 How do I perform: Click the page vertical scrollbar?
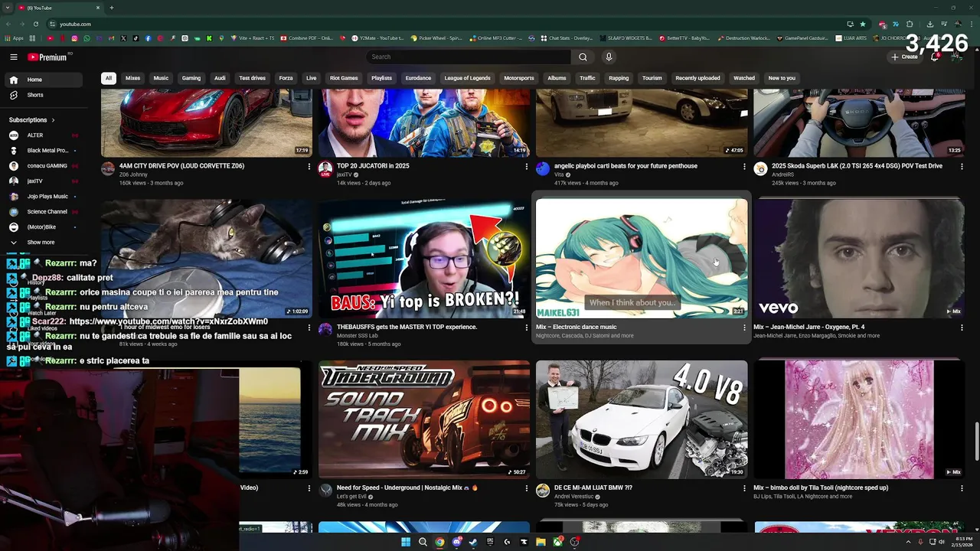click(x=975, y=440)
